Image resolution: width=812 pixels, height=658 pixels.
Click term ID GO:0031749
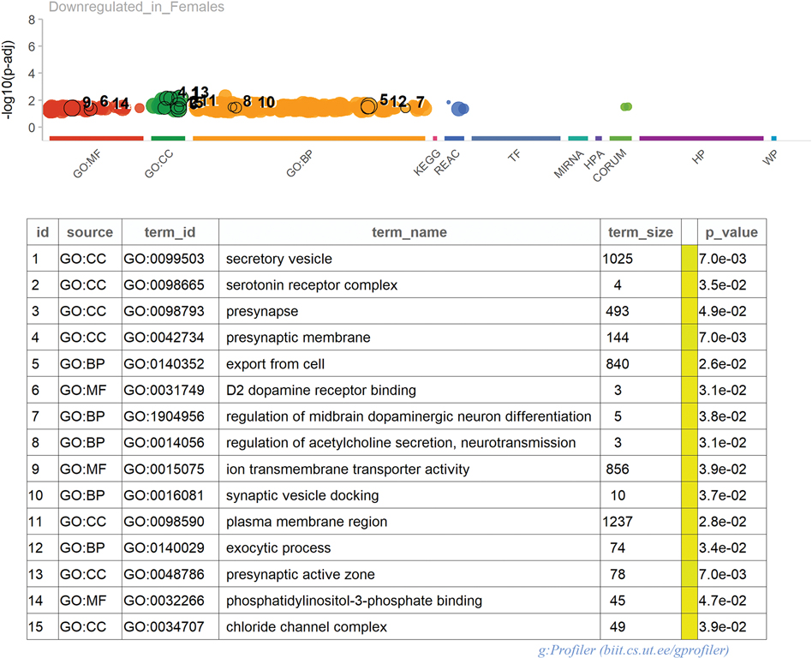coord(164,390)
